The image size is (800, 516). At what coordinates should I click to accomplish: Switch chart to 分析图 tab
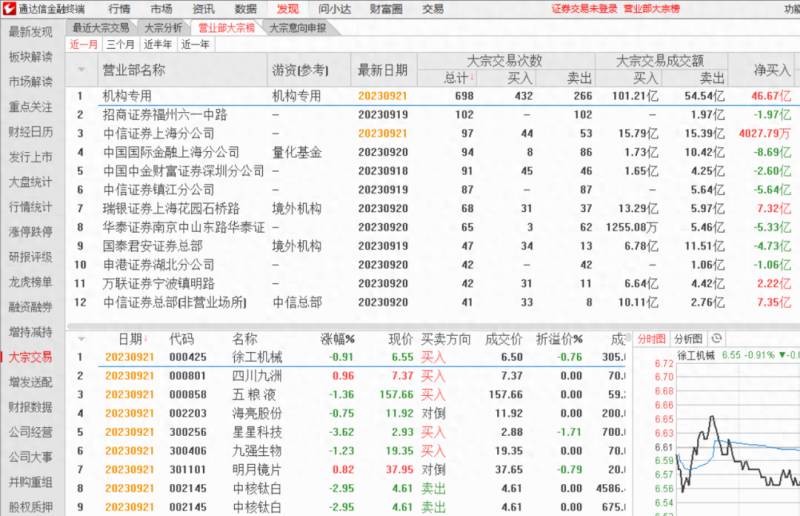click(688, 339)
